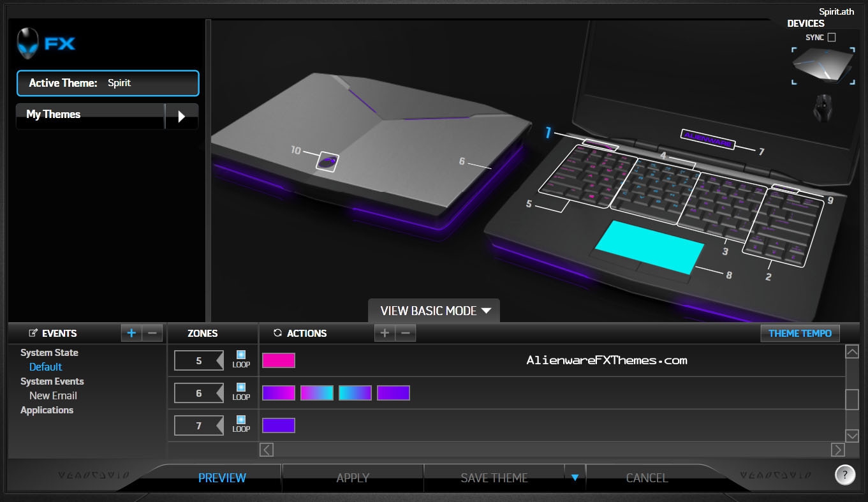The height and width of the screenshot is (502, 868).
Task: Select zone 7 Alienware logo on screen
Action: coord(708,139)
